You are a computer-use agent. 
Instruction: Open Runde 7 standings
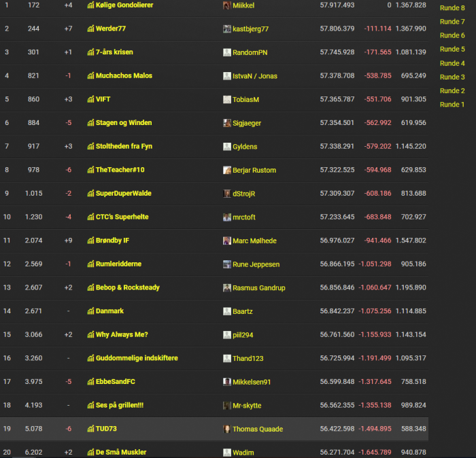[x=452, y=22]
